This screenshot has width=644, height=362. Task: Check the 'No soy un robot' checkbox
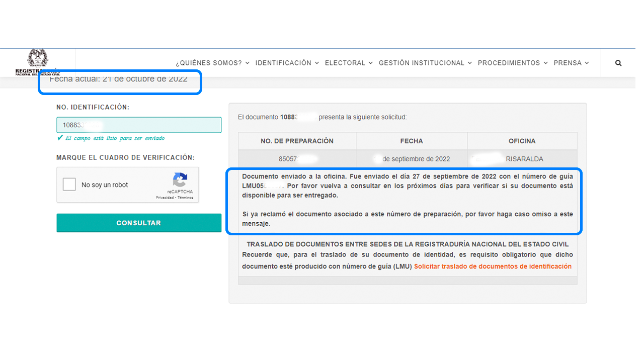(69, 185)
